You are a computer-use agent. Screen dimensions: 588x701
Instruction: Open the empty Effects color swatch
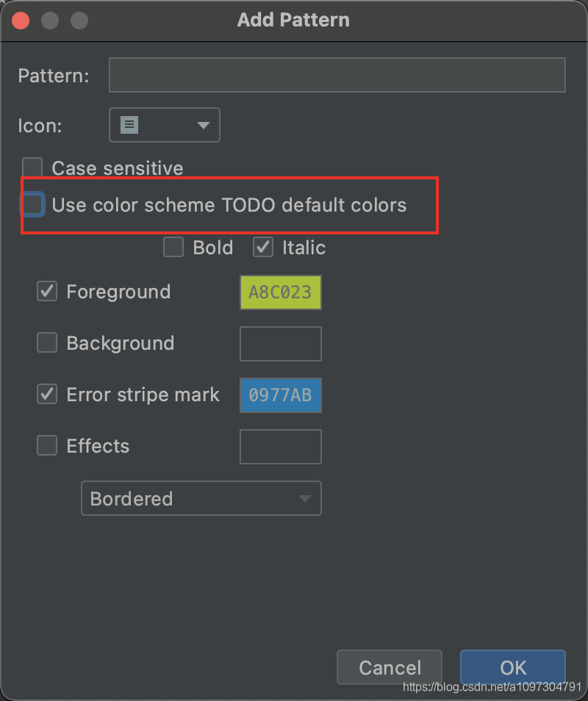(281, 447)
